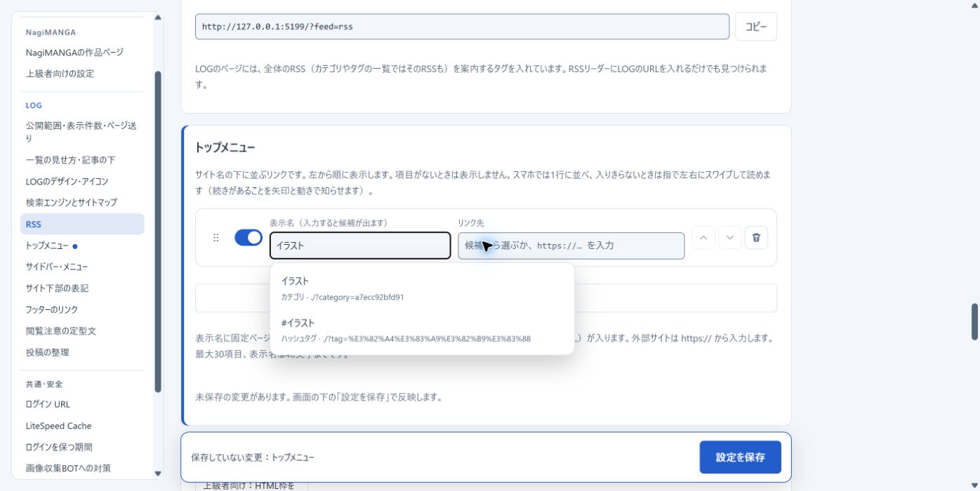The width and height of the screenshot is (980, 491).
Task: Open NagiMANGAの作品ページ in sidebar
Action: pyautogui.click(x=82, y=53)
